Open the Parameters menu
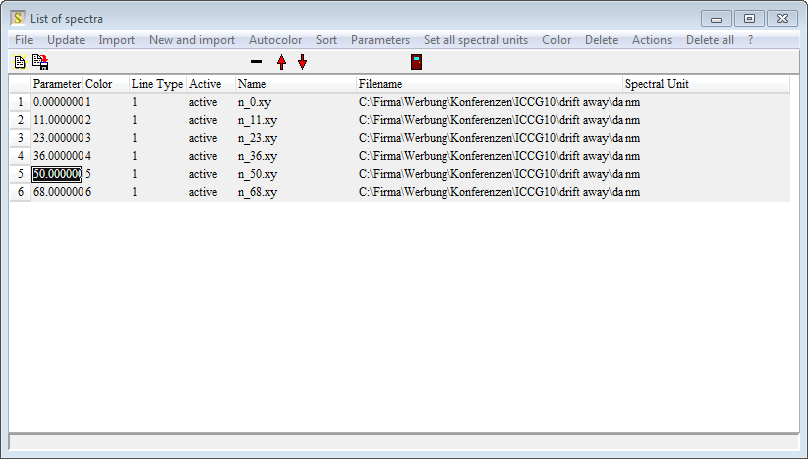 point(380,40)
